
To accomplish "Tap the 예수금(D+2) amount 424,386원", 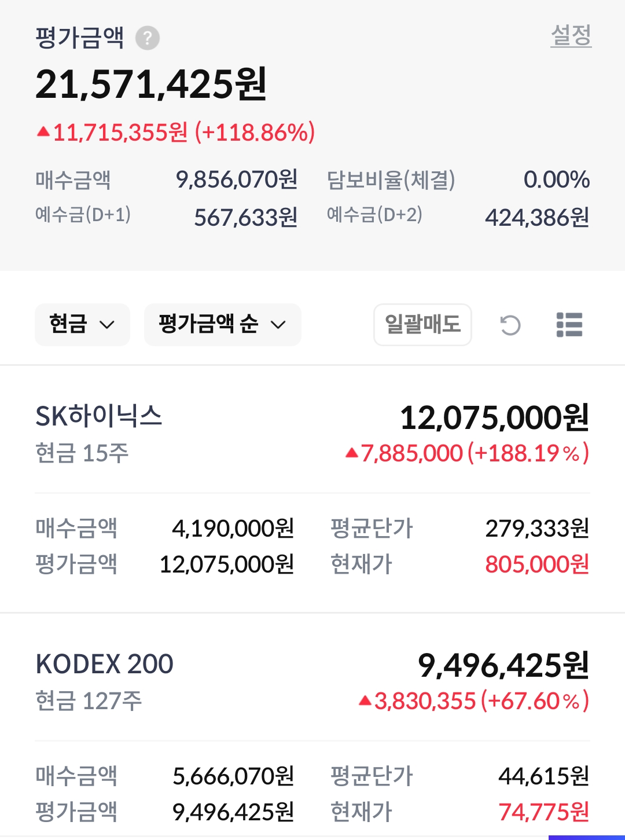I will coord(536,218).
